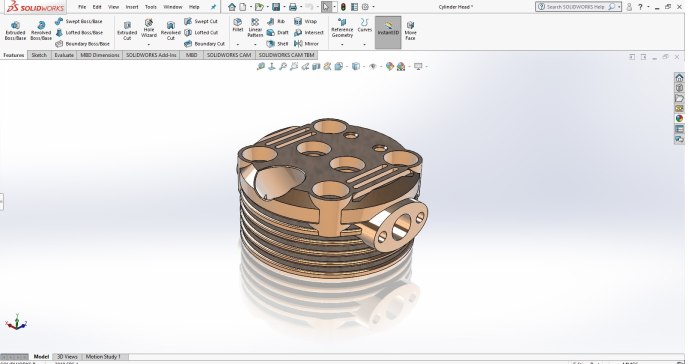Open the Hole Wizard tool
The width and height of the screenshot is (691, 364).
(x=149, y=28)
